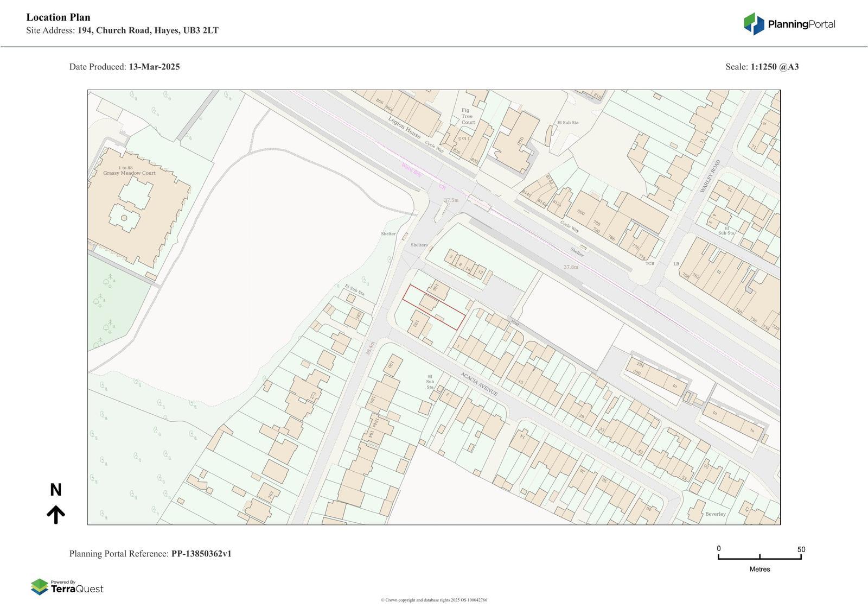Click the ACACIA AVENUE street label
The image size is (868, 614).
(x=479, y=384)
